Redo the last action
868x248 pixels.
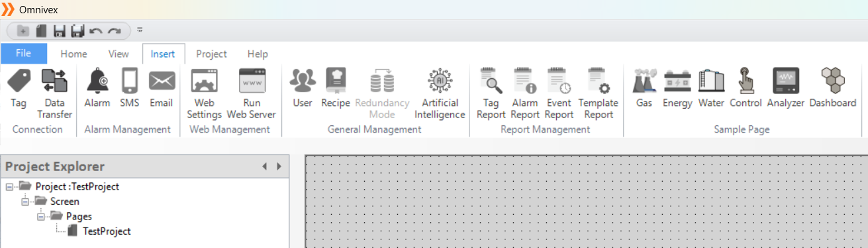(x=115, y=31)
